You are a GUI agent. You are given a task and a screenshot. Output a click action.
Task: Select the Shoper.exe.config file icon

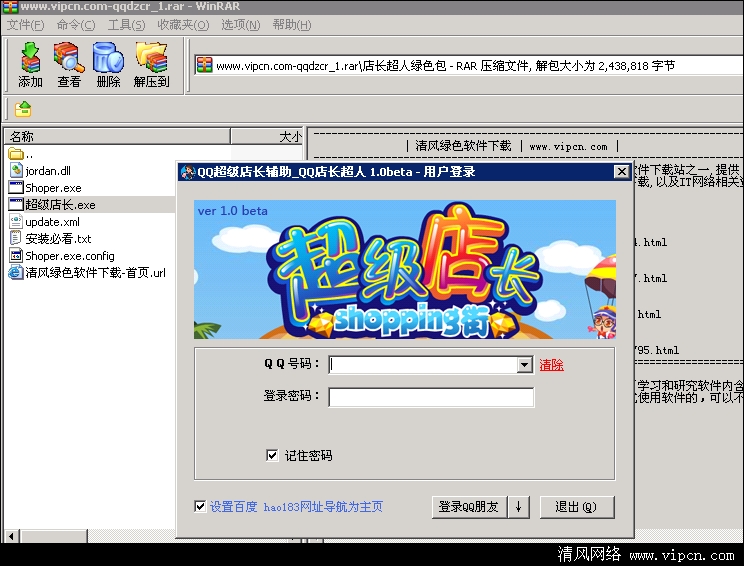[x=16, y=255]
